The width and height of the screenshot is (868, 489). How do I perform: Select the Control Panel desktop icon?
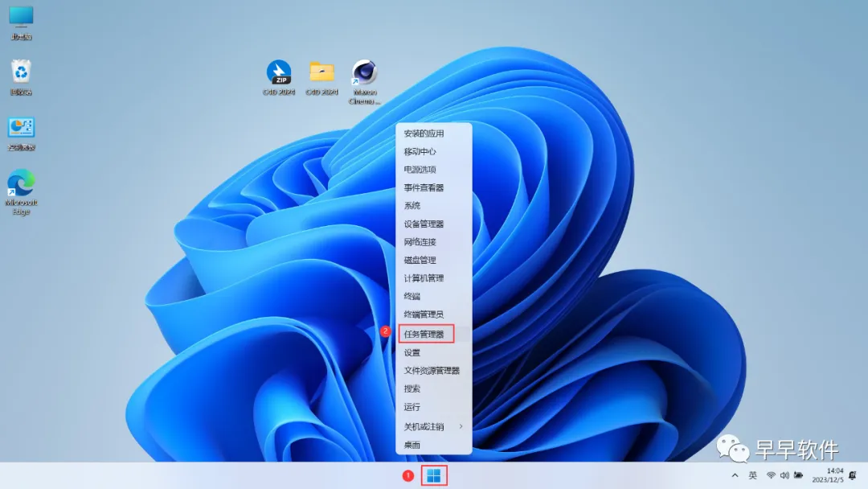[21, 134]
